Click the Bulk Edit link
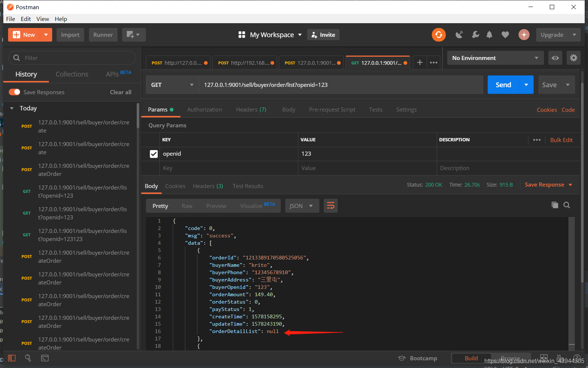Viewport: 588px width, 368px height. coord(561,140)
